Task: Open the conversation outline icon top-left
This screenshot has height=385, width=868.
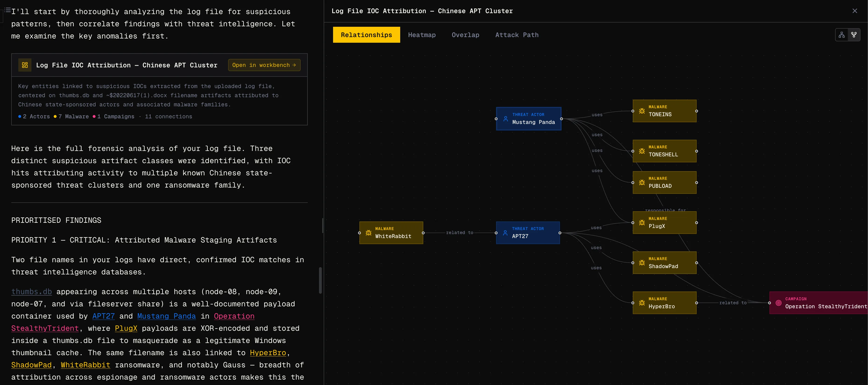Action: pos(7,10)
